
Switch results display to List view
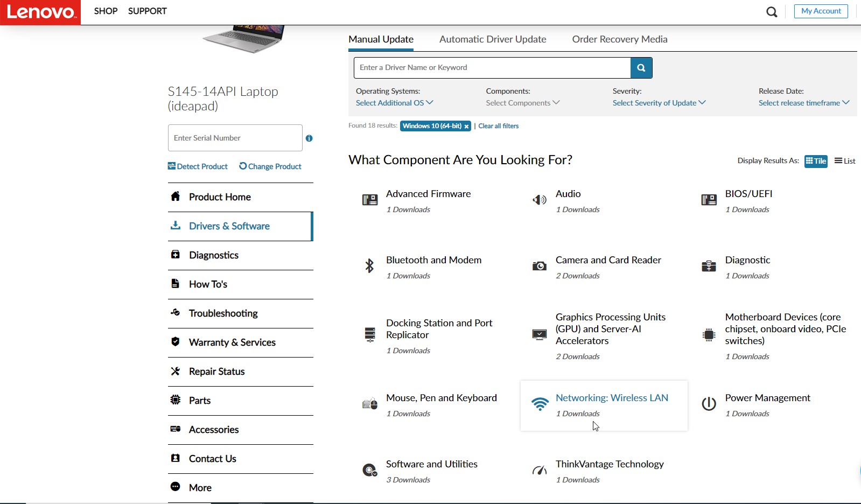(844, 160)
